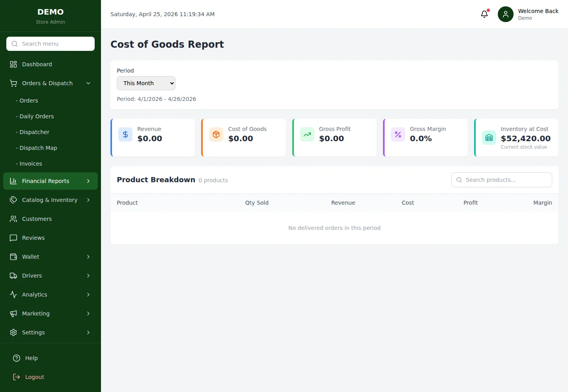The width and height of the screenshot is (568, 392).
Task: Select the Financial Reports bar chart icon
Action: coord(13,181)
